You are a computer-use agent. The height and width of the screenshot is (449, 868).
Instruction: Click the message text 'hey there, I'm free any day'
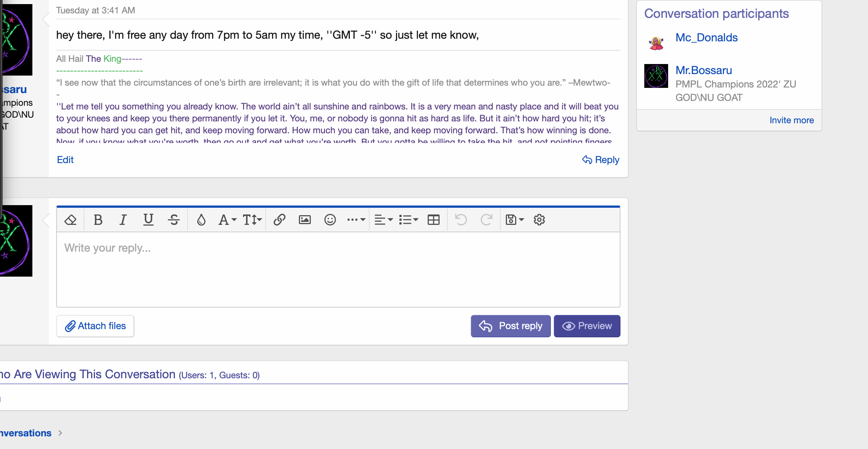coord(268,35)
